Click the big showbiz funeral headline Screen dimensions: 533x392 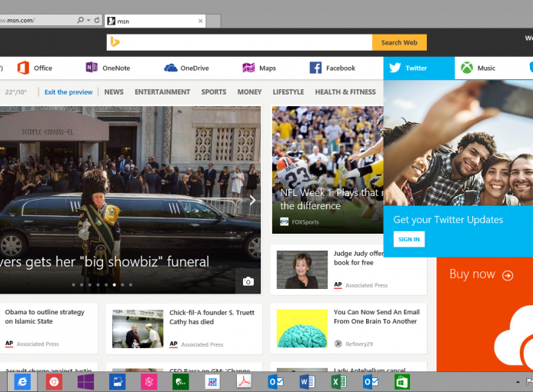tap(105, 262)
